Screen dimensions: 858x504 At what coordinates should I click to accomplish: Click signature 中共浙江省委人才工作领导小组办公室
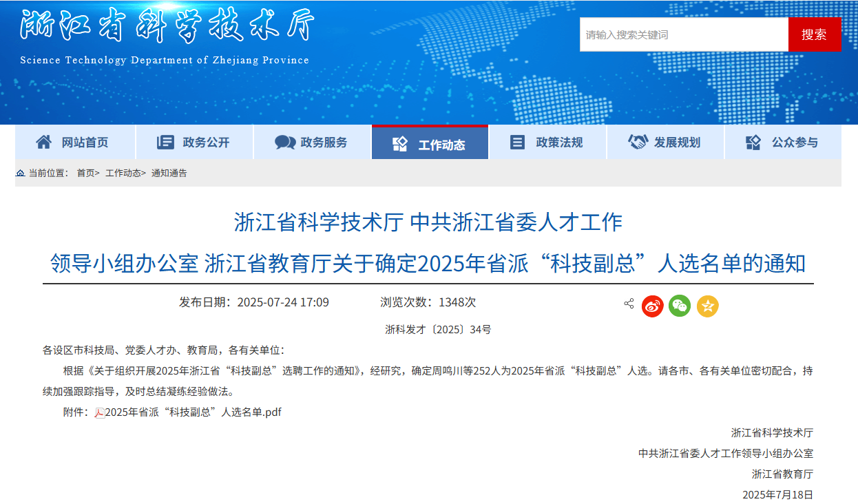tap(726, 454)
